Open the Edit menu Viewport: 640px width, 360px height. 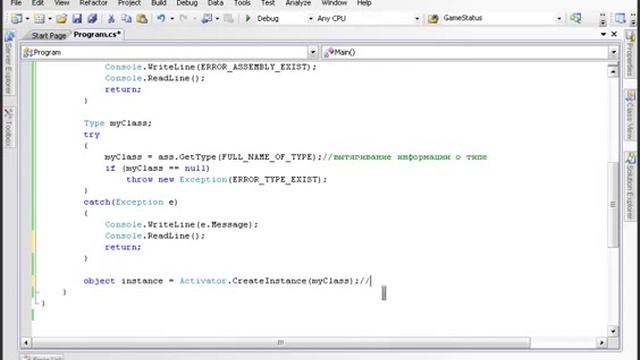pyautogui.click(x=38, y=3)
